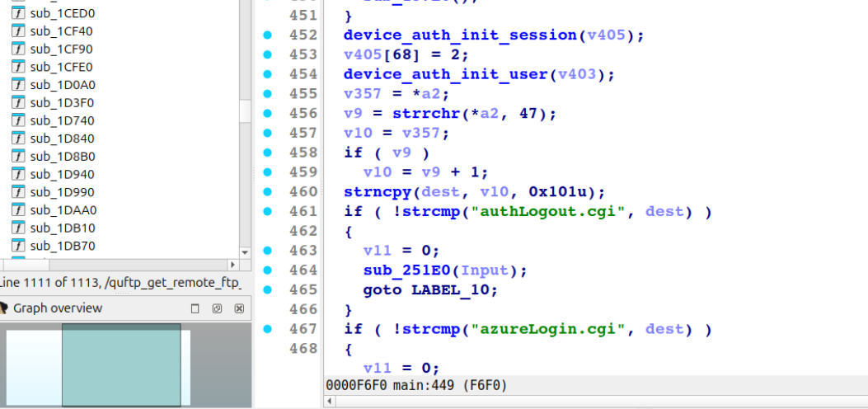This screenshot has width=868, height=409.
Task: Click the function icon next to sub_1D3F0
Action: click(x=18, y=102)
